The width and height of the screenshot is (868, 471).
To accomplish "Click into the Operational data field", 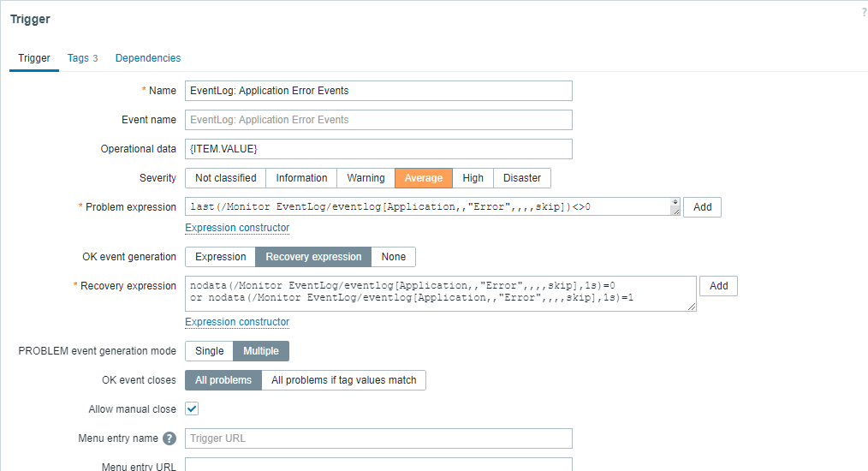I will tap(378, 149).
